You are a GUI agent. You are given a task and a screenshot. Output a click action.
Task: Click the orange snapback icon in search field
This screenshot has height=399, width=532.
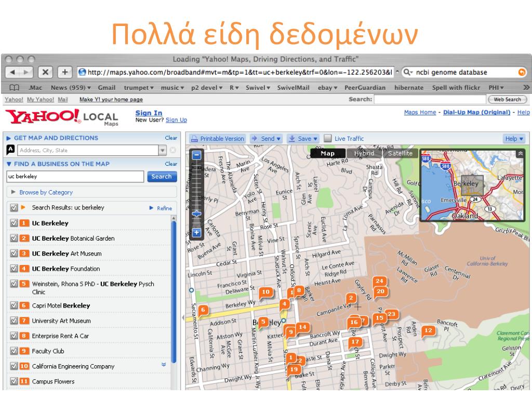click(522, 72)
